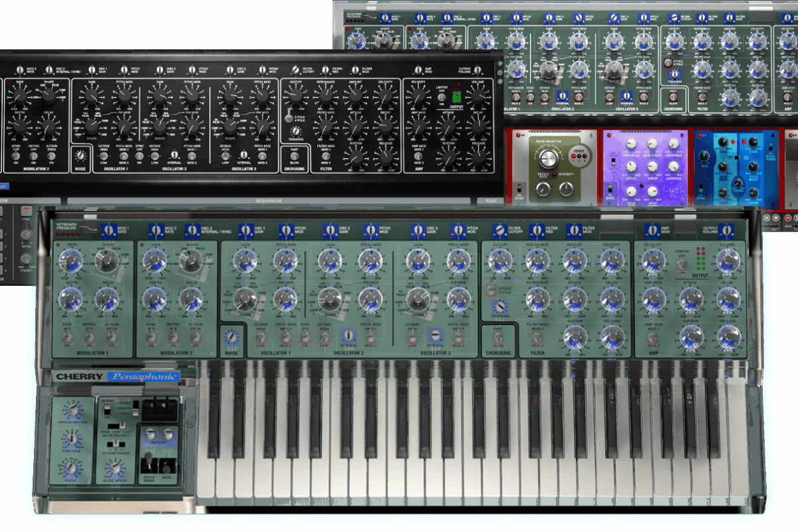Click the PLAY bar label
This screenshot has height=532, width=798.
tap(491, 200)
